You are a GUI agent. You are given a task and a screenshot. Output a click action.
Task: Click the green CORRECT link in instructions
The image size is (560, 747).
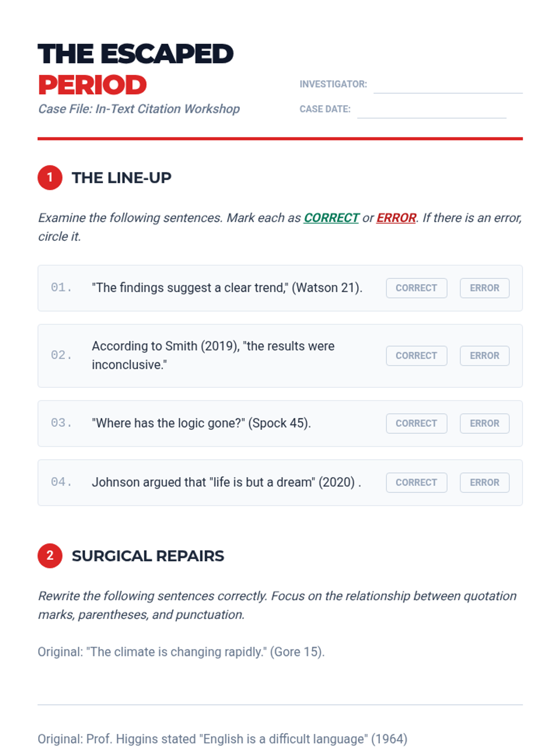pyautogui.click(x=331, y=218)
